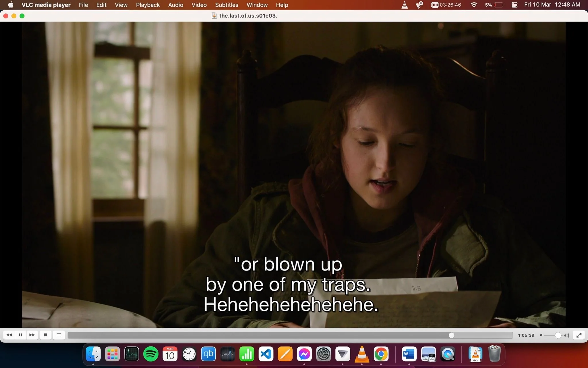The image size is (588, 368).
Task: Open the Window menu
Action: click(257, 5)
